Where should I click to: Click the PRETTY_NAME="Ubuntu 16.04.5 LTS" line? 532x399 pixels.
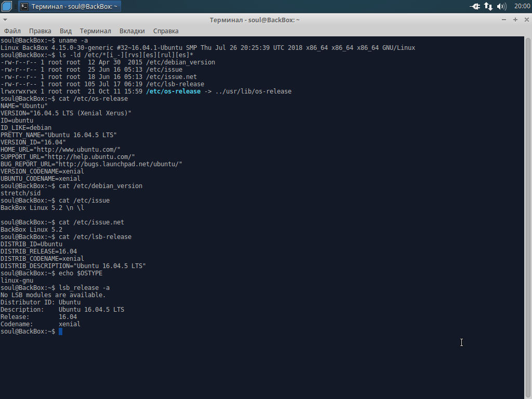[58, 135]
